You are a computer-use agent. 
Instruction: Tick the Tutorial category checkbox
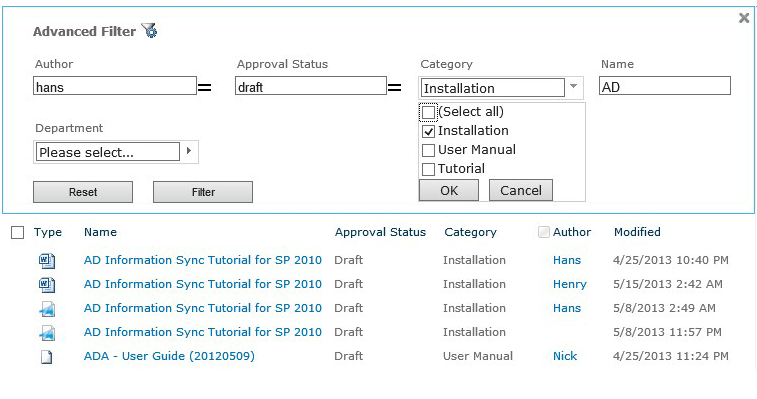tap(428, 169)
